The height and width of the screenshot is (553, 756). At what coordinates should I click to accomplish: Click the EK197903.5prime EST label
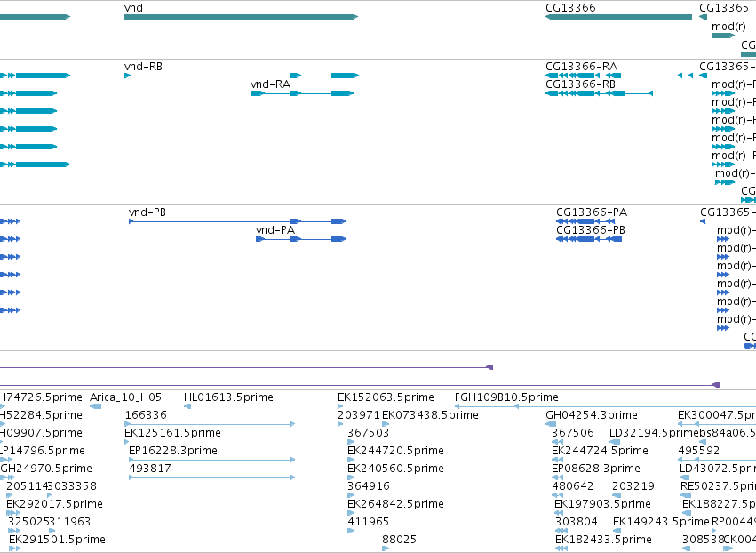(602, 504)
